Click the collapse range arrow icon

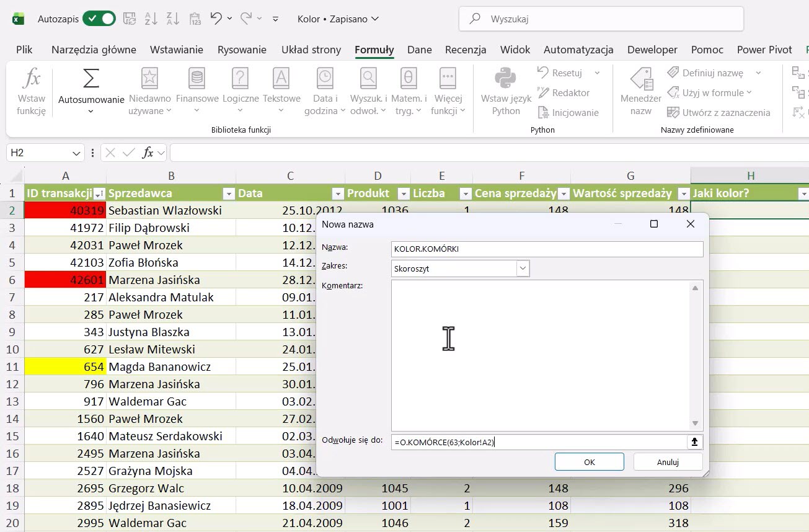point(695,442)
